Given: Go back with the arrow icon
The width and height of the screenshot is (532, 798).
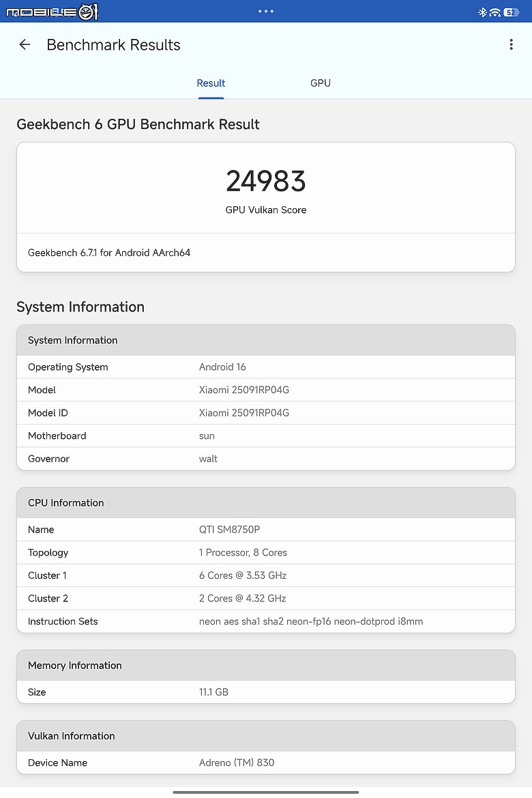Looking at the screenshot, I should (x=25, y=45).
